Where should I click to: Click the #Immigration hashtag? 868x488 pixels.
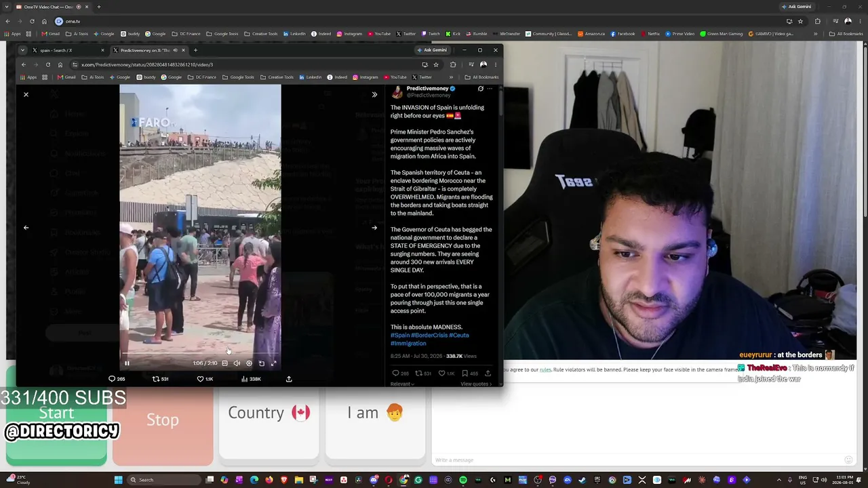click(x=408, y=343)
